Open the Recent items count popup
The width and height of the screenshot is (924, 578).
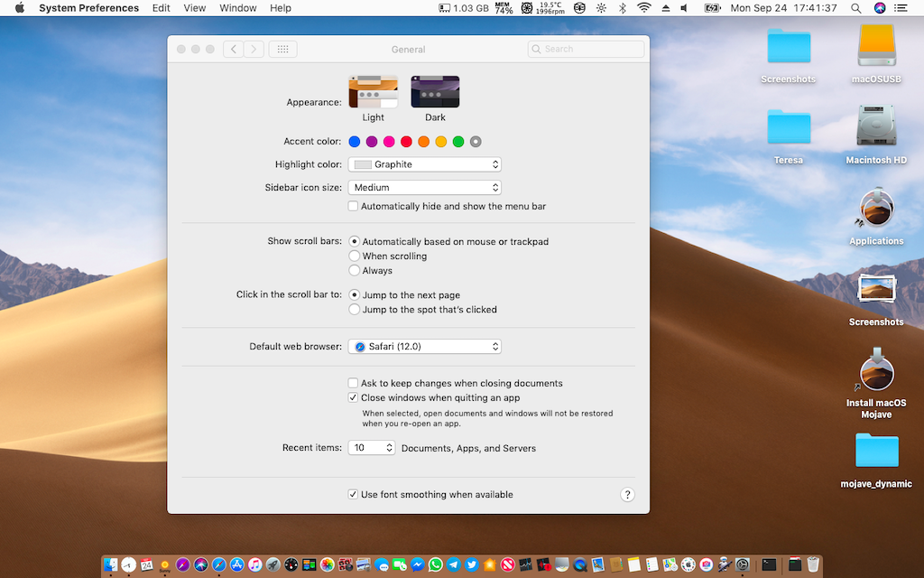(x=372, y=448)
